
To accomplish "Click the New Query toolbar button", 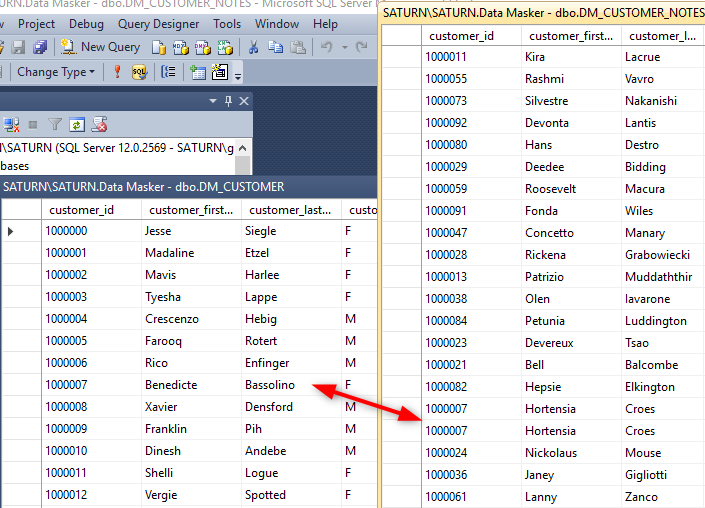I will tap(100, 47).
